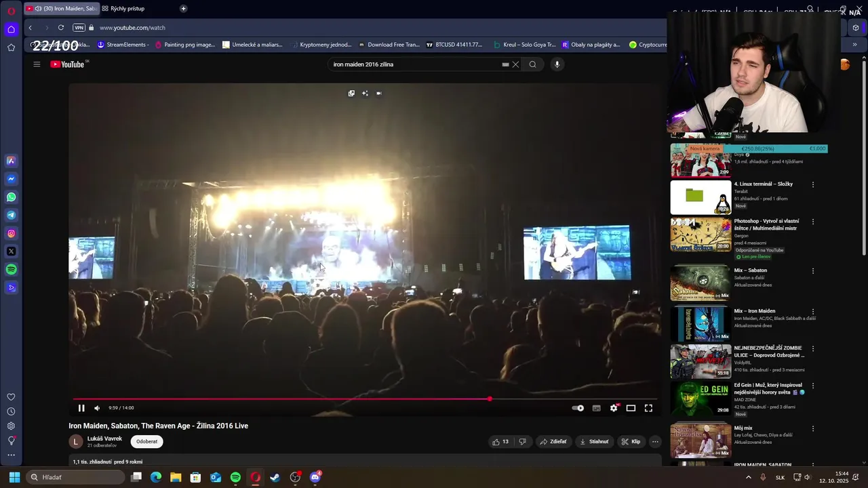Open Painting png image bookmark

[184, 45]
